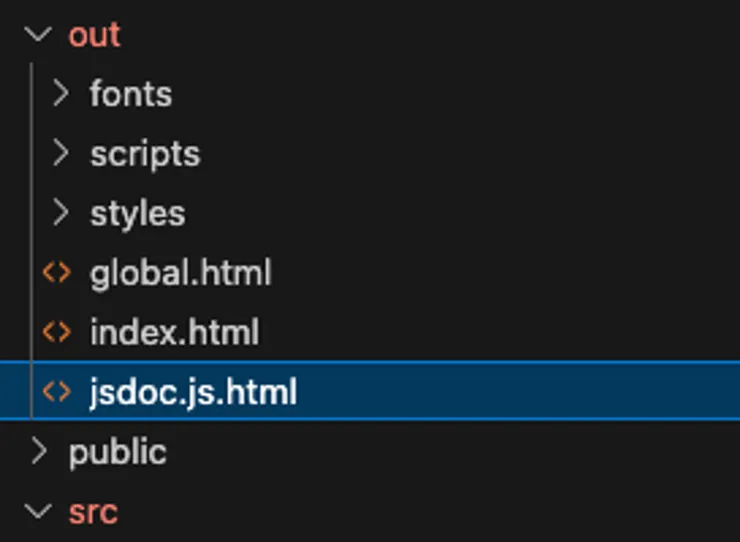Select the fonts folder label

click(131, 94)
